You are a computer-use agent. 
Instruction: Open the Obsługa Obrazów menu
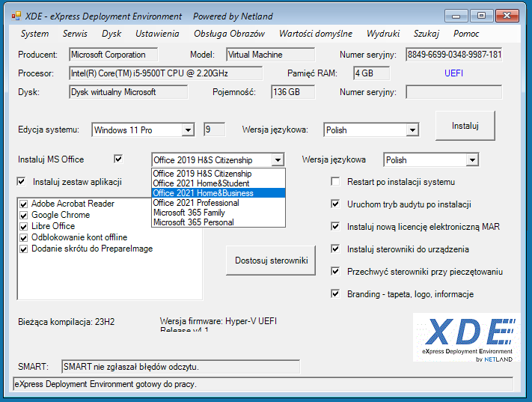pyautogui.click(x=229, y=34)
